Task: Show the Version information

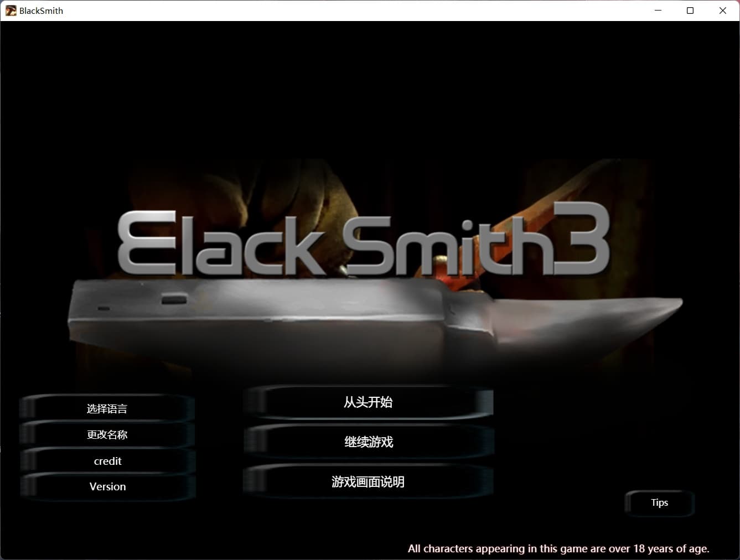Action: coord(107,487)
